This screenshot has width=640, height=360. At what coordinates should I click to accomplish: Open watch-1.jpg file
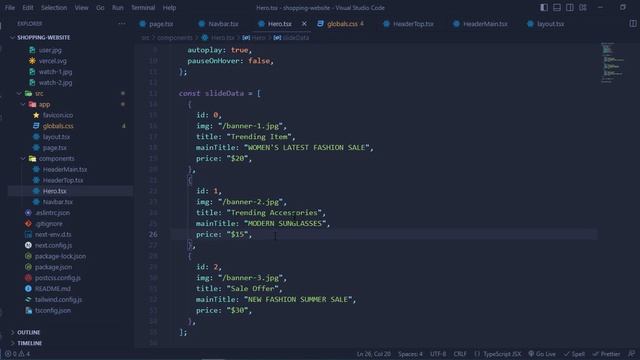pyautogui.click(x=56, y=72)
